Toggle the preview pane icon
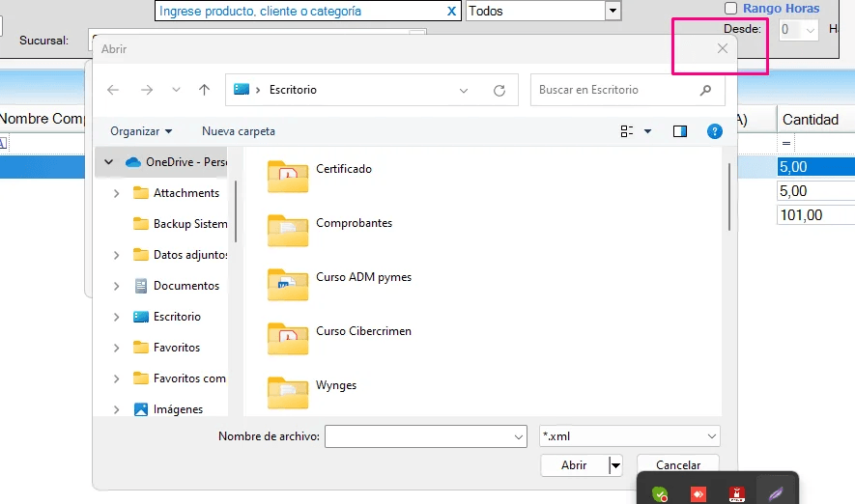 pyautogui.click(x=680, y=131)
